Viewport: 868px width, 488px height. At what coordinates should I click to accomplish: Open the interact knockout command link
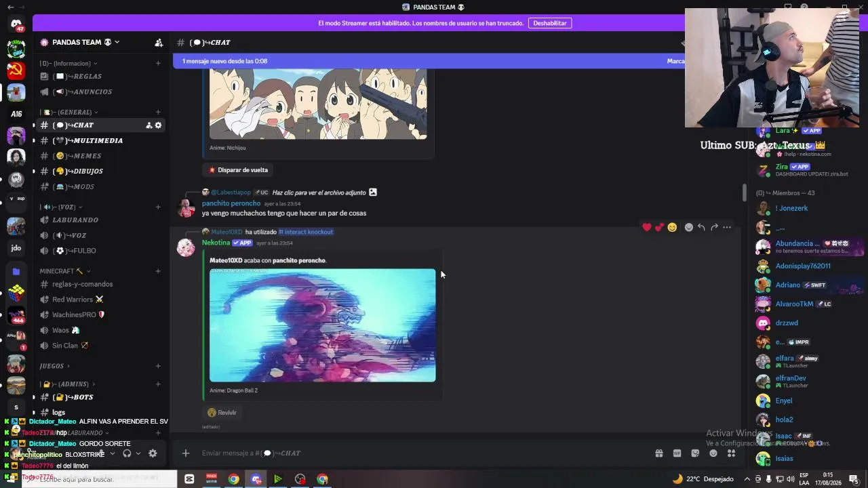pos(306,232)
